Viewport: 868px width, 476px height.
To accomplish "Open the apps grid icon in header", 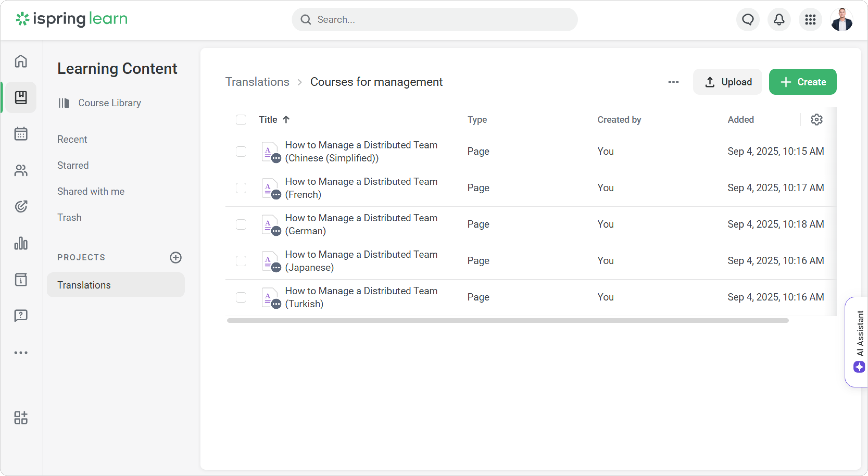I will tap(810, 20).
